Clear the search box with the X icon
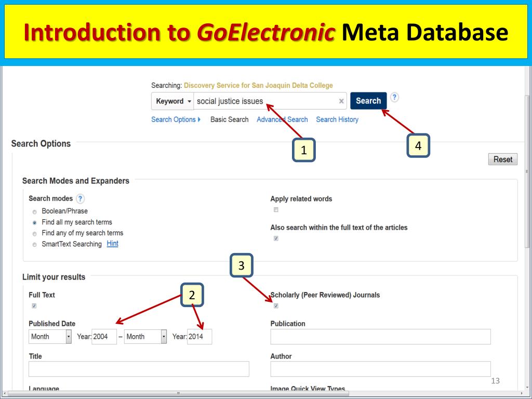 click(341, 101)
